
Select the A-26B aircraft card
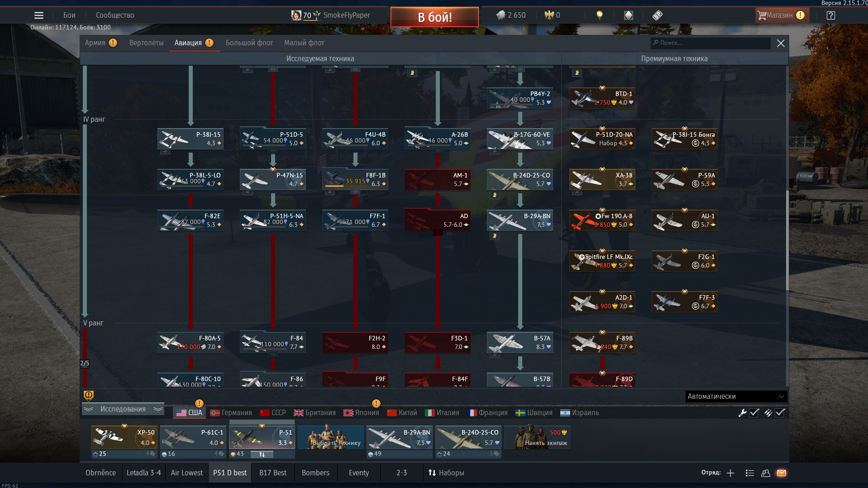(438, 139)
